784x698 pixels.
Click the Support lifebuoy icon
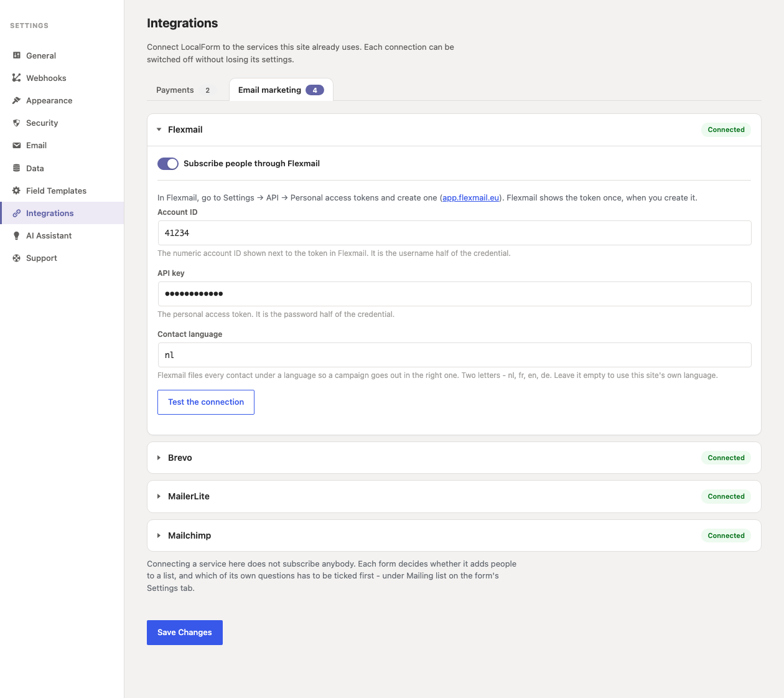coord(17,258)
